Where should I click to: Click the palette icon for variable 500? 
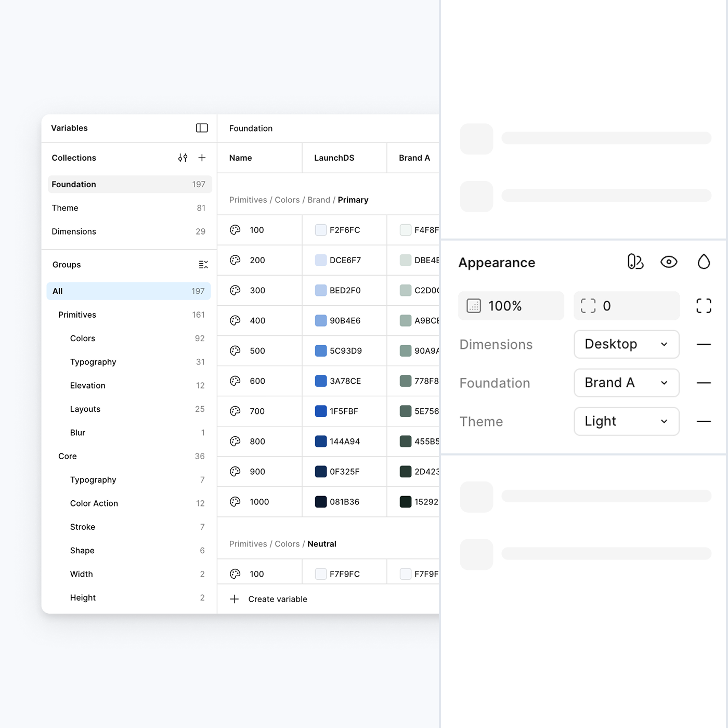(x=235, y=350)
